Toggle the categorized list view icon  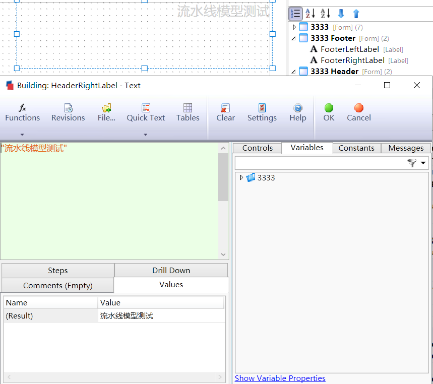[x=295, y=14]
